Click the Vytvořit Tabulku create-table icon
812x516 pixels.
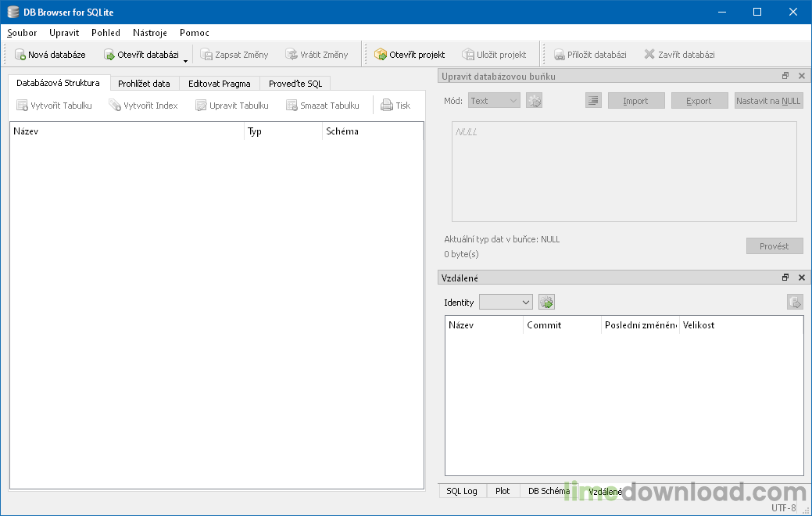click(22, 105)
